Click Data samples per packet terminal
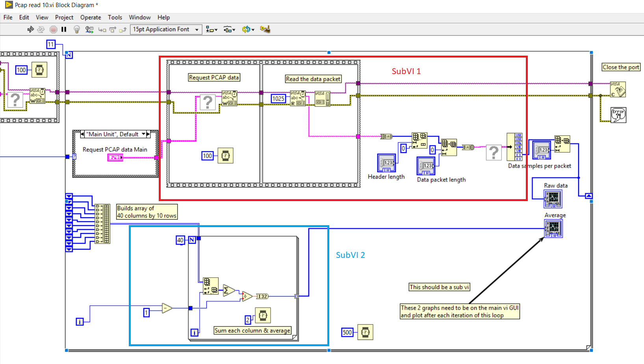 tap(542, 150)
